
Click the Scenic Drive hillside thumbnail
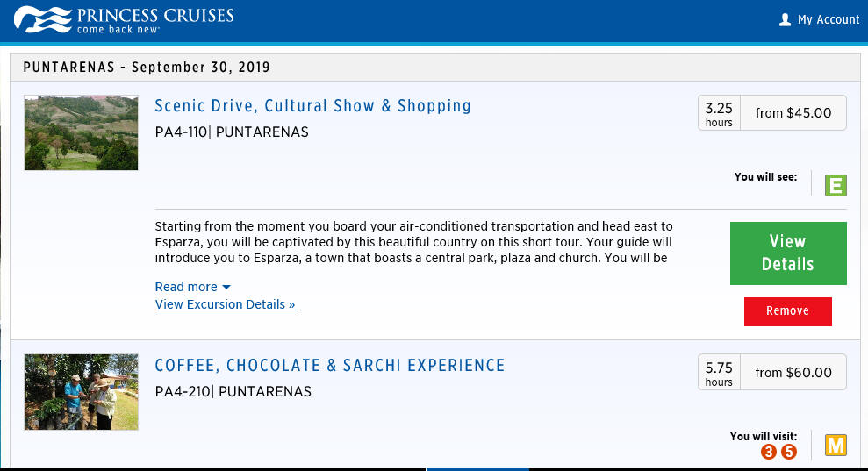click(81, 132)
